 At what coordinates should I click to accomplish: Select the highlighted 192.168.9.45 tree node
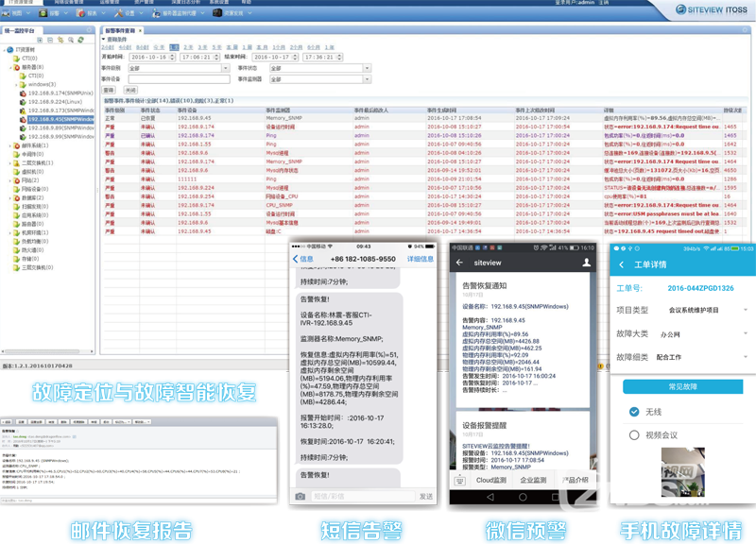pyautogui.click(x=60, y=120)
